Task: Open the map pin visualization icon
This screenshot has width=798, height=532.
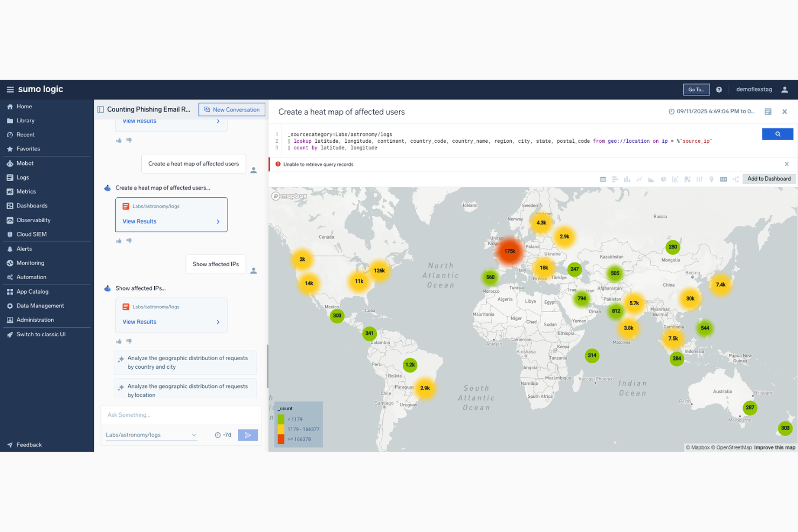Action: (x=712, y=178)
